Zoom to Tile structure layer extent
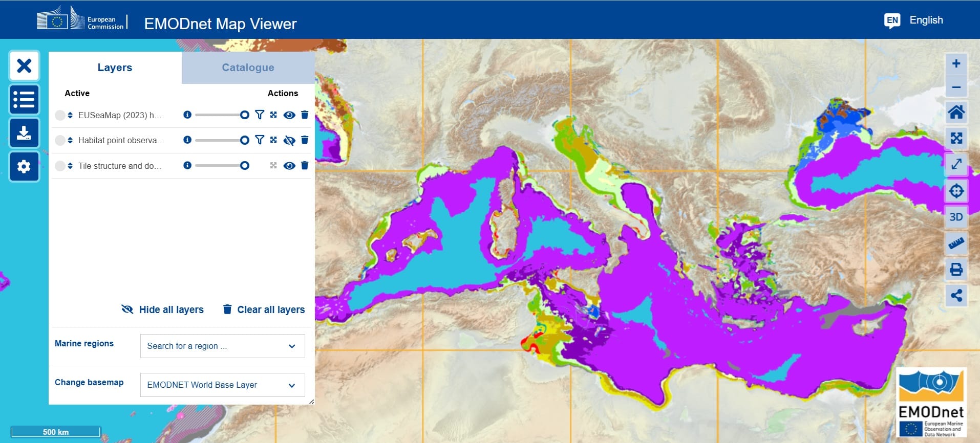Screen dimensions: 980x443 pyautogui.click(x=273, y=165)
